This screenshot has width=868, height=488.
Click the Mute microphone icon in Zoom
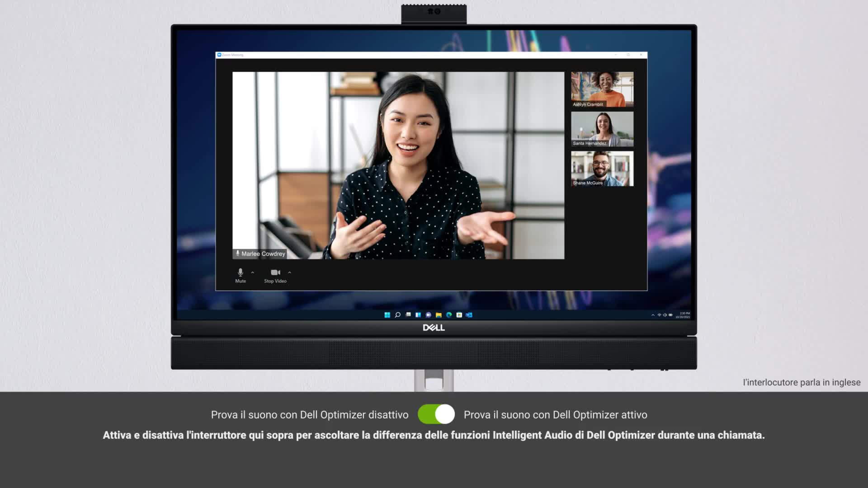pos(240,272)
